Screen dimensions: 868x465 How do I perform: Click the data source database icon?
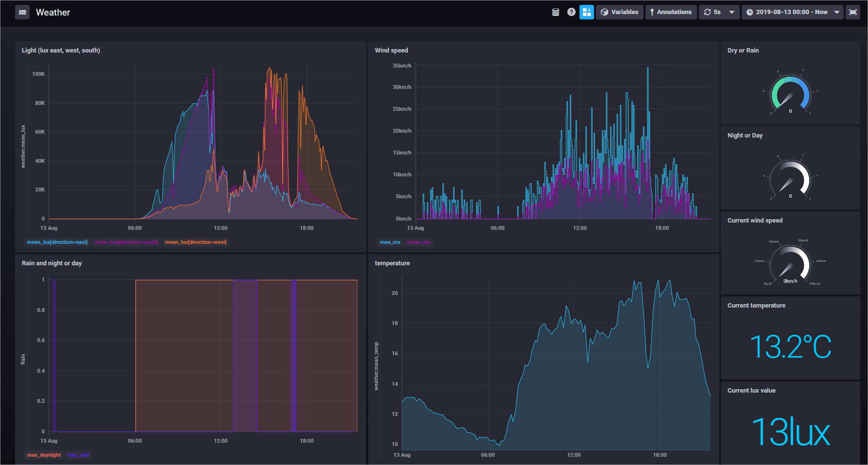click(556, 12)
